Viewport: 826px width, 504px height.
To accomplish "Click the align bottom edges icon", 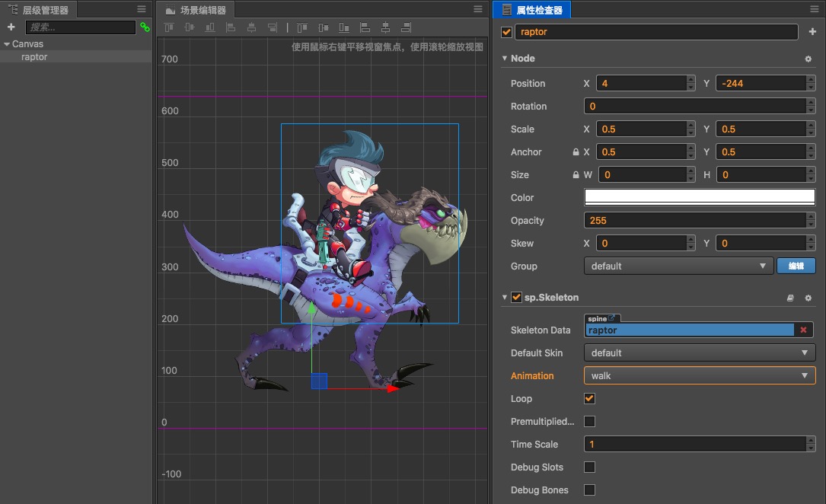I will click(x=210, y=27).
